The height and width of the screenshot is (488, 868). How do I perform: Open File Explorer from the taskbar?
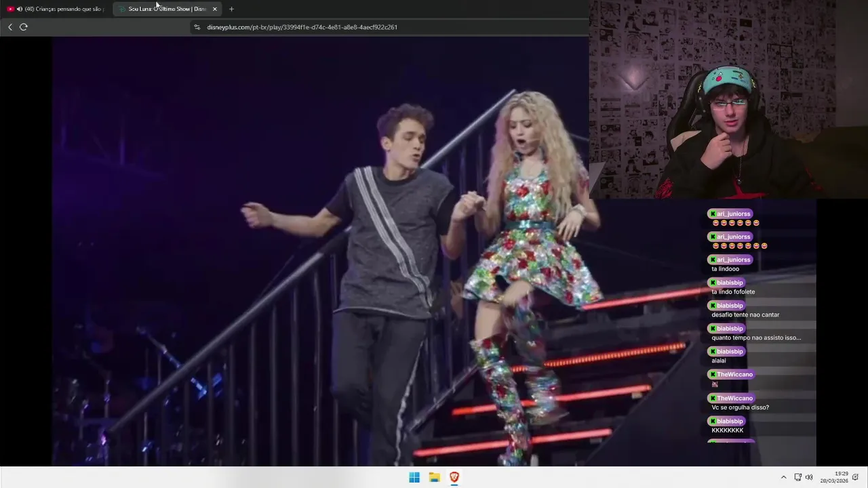click(x=435, y=477)
